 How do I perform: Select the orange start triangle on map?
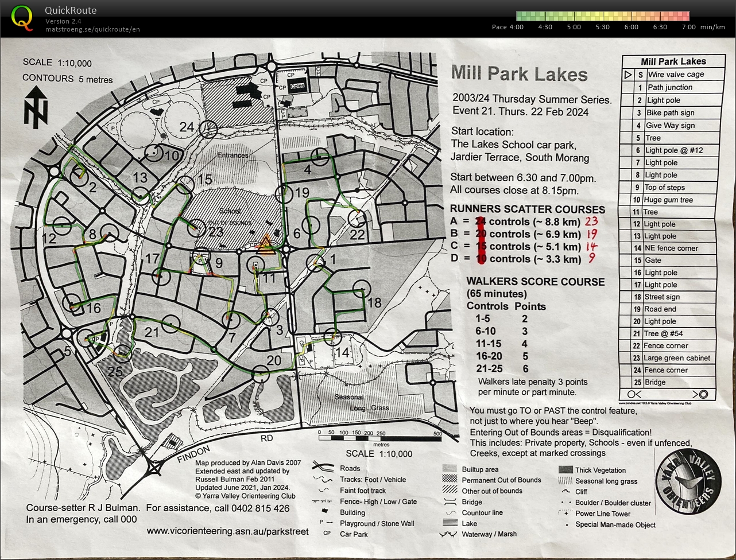point(265,245)
